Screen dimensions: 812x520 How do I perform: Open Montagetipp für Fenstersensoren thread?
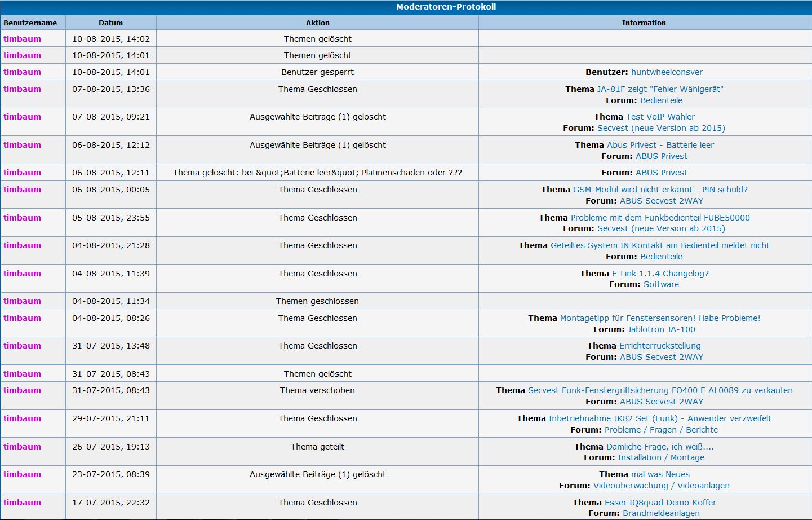click(x=660, y=318)
